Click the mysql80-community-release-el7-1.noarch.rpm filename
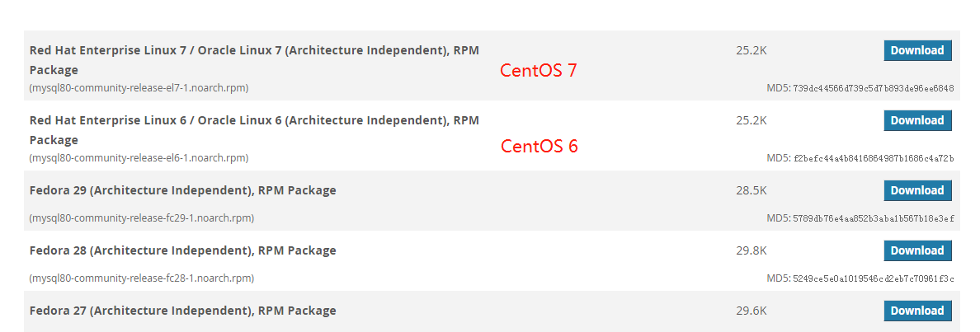The width and height of the screenshot is (980, 332). (x=139, y=88)
